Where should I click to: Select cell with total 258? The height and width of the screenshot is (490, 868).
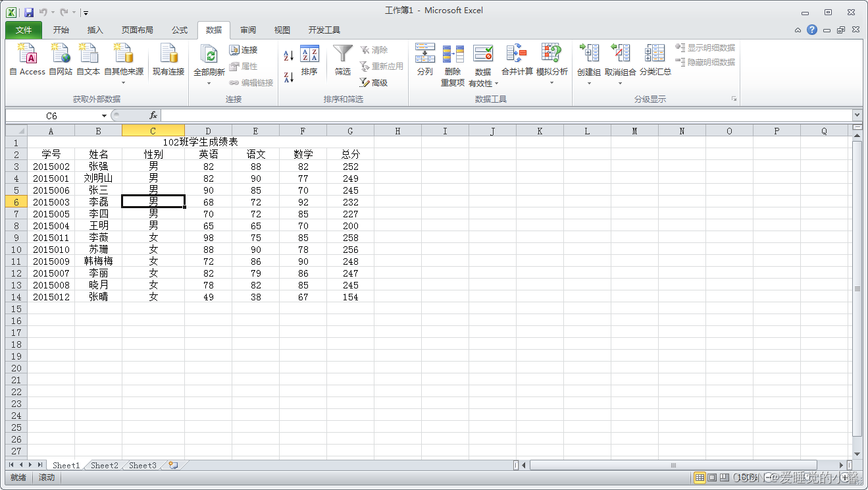tap(351, 238)
